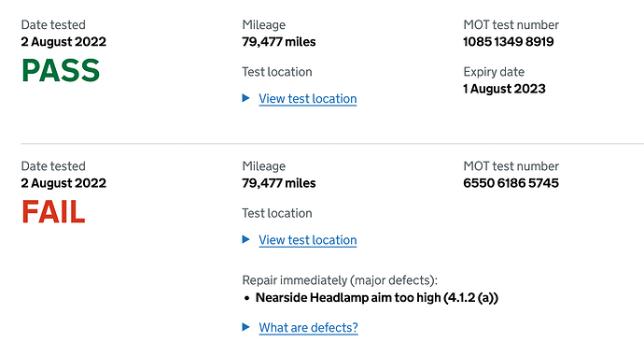Click the date tested above FAIL
This screenshot has height=356, width=644.
tap(63, 183)
